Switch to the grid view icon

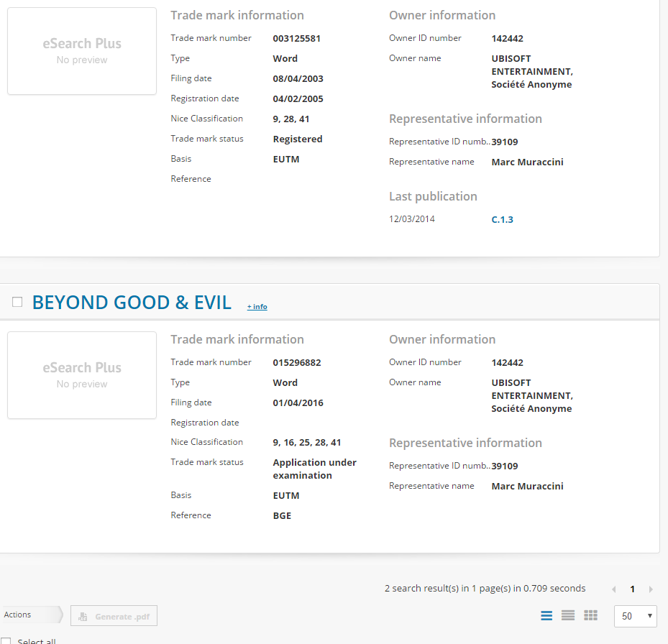[590, 615]
